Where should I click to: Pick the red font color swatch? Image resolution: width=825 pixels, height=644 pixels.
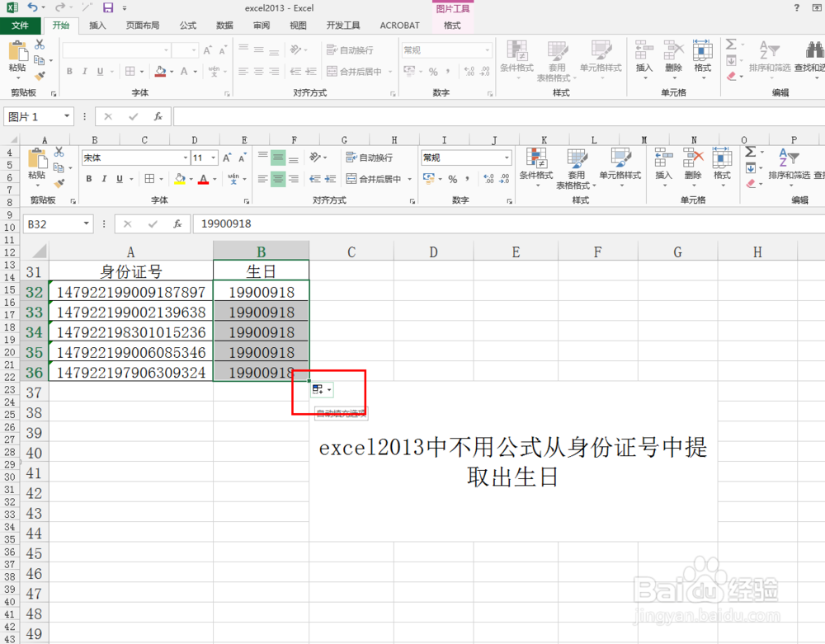coord(203,183)
